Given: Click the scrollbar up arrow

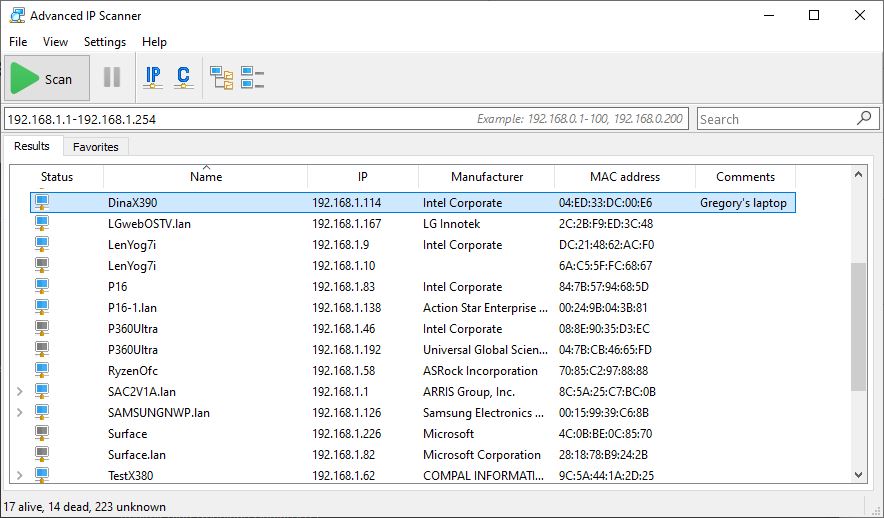Looking at the screenshot, I should coord(858,175).
